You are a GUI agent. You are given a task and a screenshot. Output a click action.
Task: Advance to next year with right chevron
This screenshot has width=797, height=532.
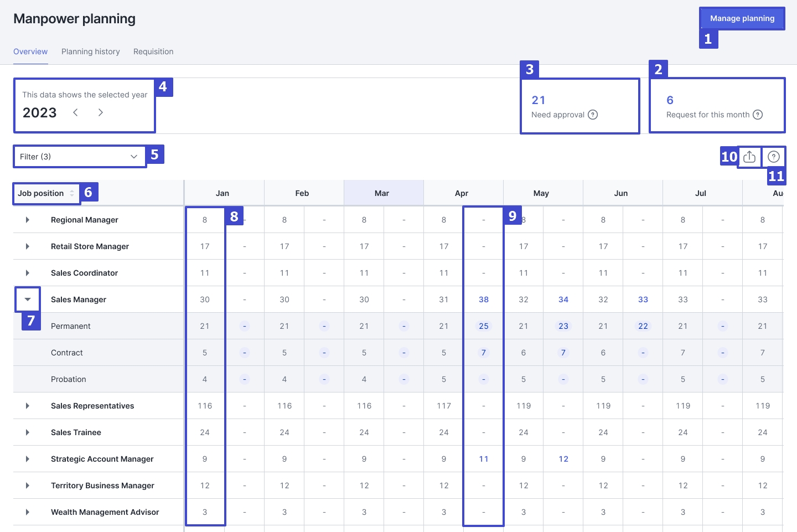(x=100, y=112)
